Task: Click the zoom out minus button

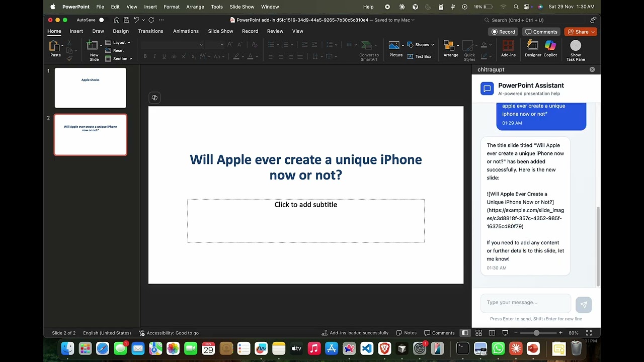Action: point(516,333)
